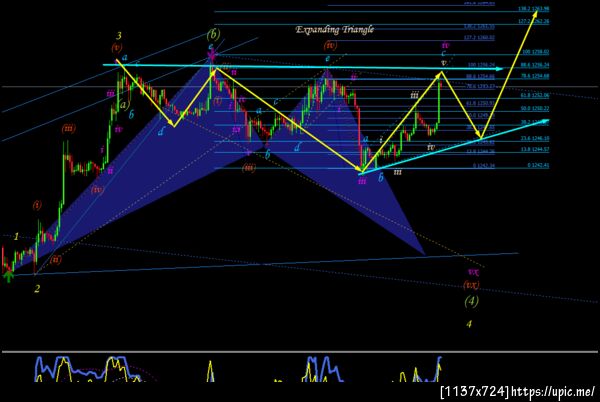Select the magenta star marker under (b)
This screenshot has width=600, height=402.
click(211, 57)
